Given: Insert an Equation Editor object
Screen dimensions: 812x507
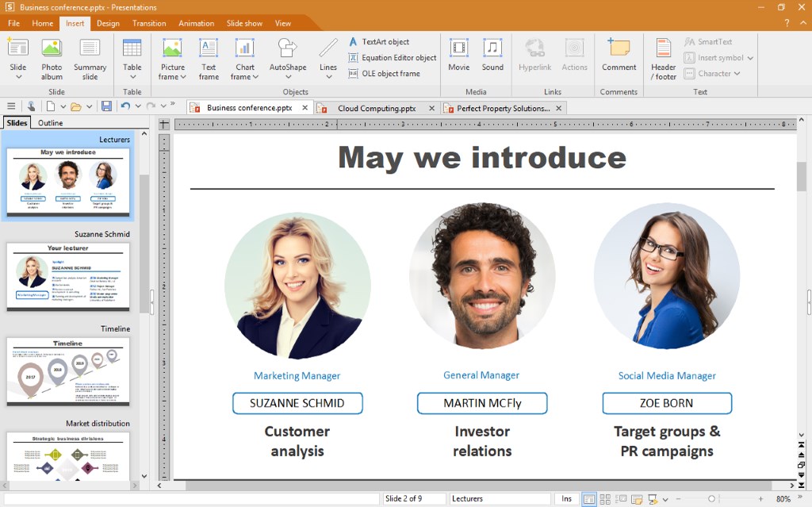Looking at the screenshot, I should pyautogui.click(x=392, y=57).
